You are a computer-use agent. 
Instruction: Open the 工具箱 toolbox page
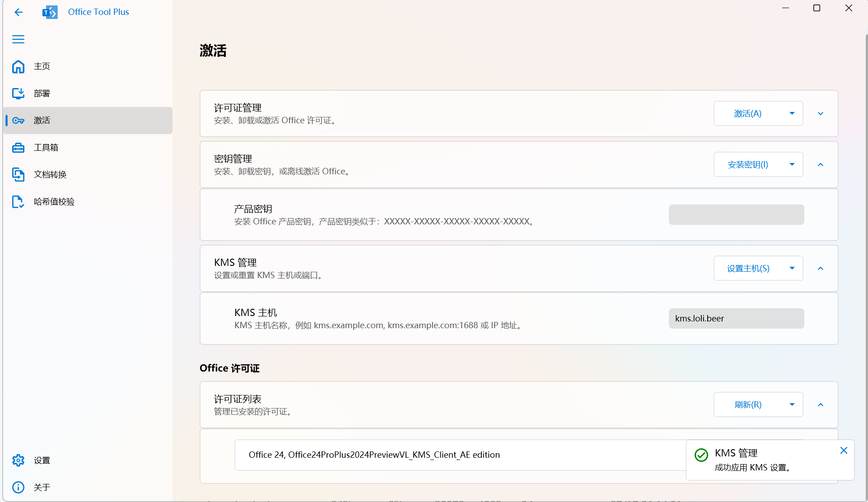(x=46, y=148)
